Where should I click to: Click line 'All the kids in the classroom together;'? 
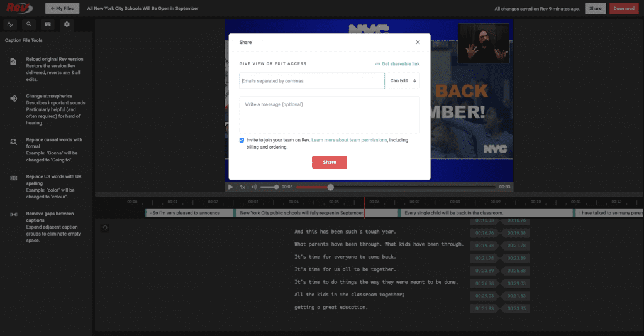[350, 295]
